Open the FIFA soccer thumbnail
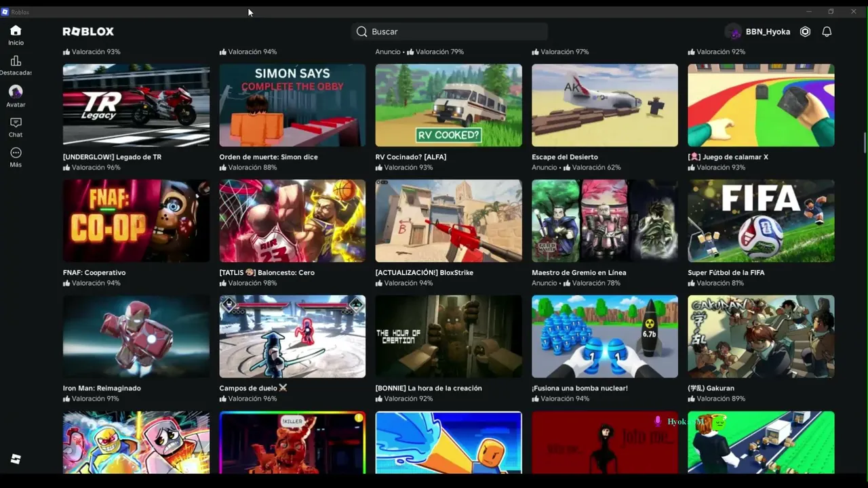 click(761, 221)
